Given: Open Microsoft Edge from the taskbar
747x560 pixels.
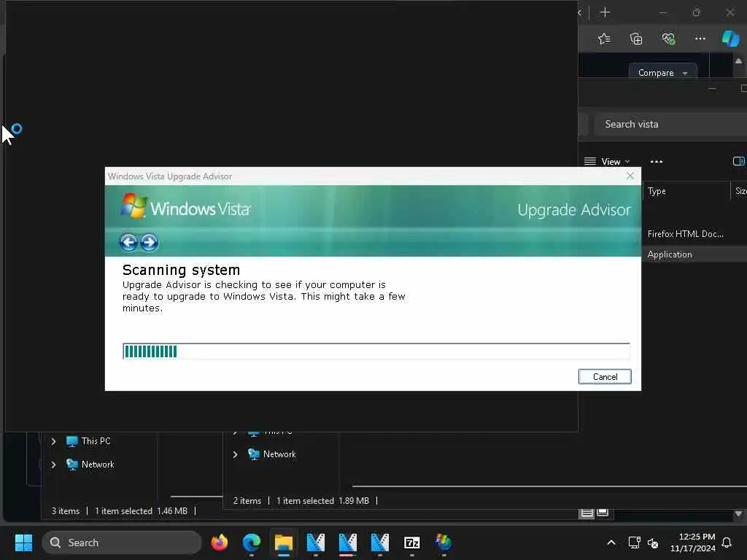Looking at the screenshot, I should [x=252, y=542].
